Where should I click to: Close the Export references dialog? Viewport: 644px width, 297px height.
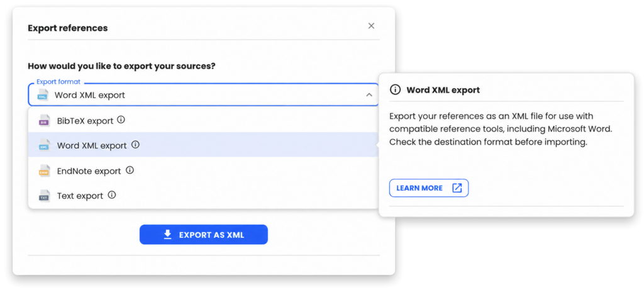pos(371,26)
